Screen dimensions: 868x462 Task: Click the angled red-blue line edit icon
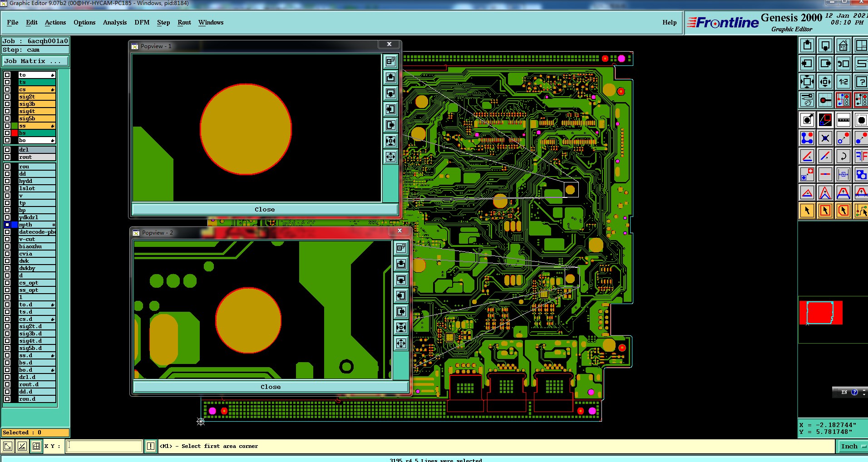point(807,156)
